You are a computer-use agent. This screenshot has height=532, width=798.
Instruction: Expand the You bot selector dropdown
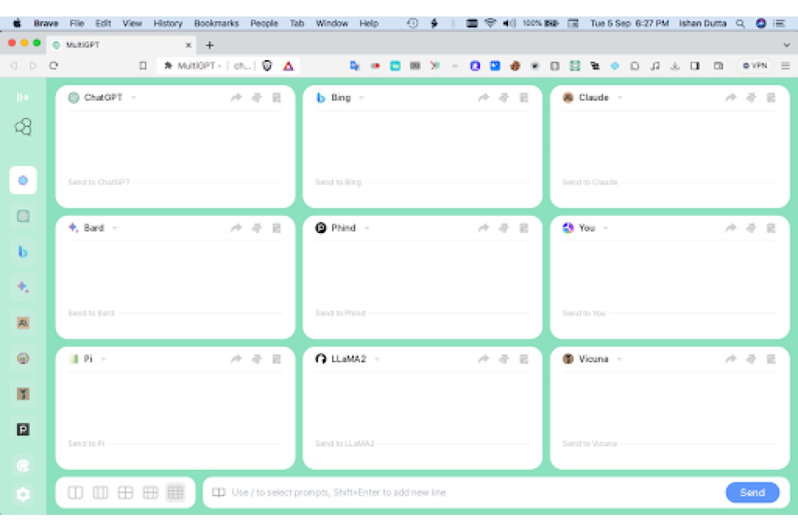click(606, 228)
